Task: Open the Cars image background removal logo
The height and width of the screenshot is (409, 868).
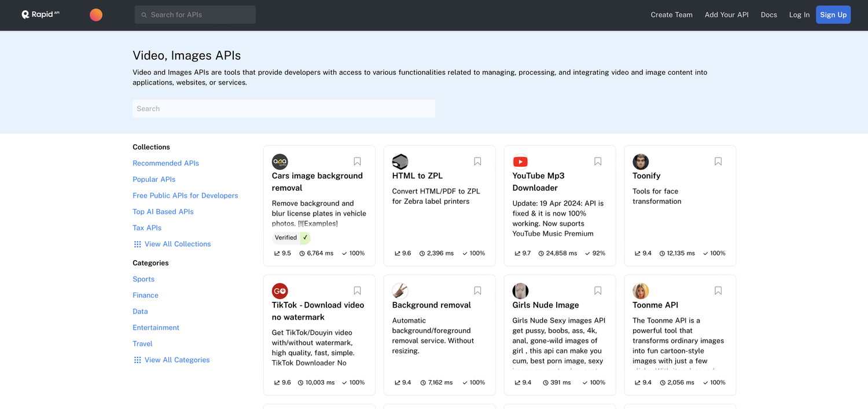Action: (279, 162)
